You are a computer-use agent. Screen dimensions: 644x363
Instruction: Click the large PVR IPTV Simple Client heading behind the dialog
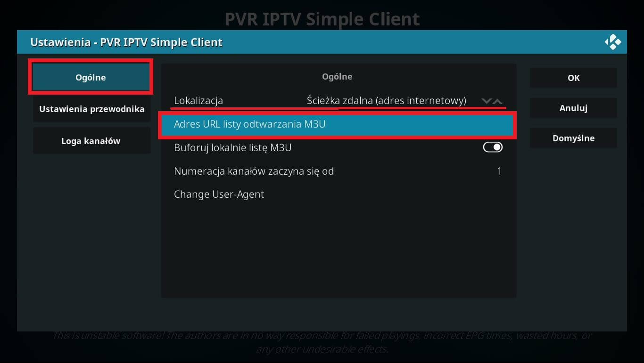[x=322, y=19]
